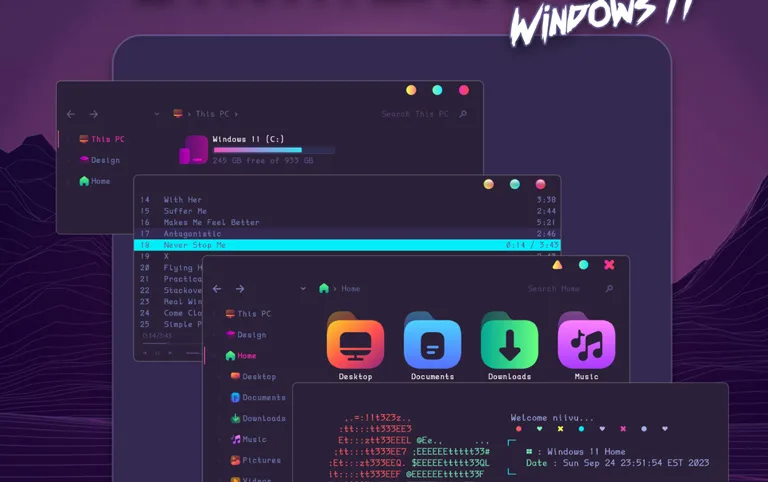Click previous track button in music player
The height and width of the screenshot is (482, 768).
click(x=145, y=353)
